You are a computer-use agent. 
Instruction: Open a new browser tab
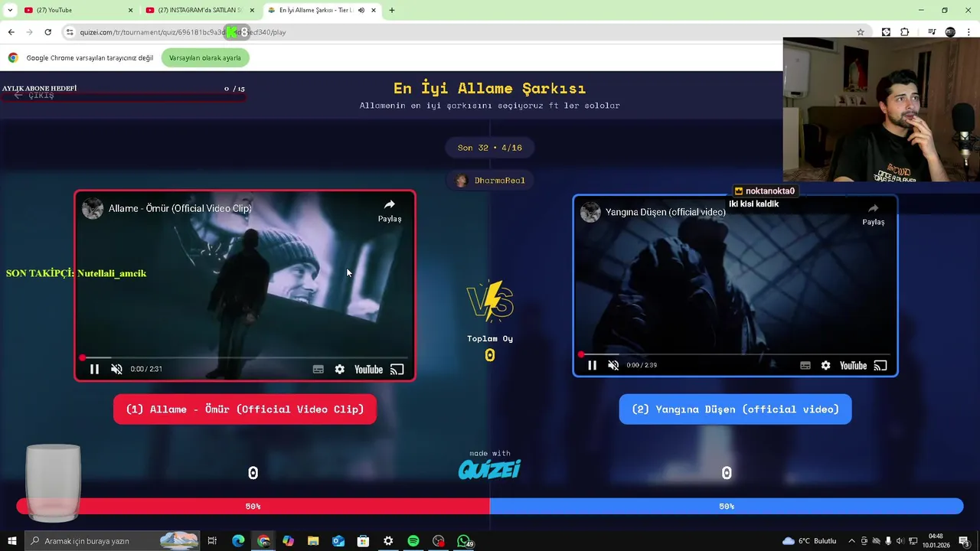[x=392, y=10]
